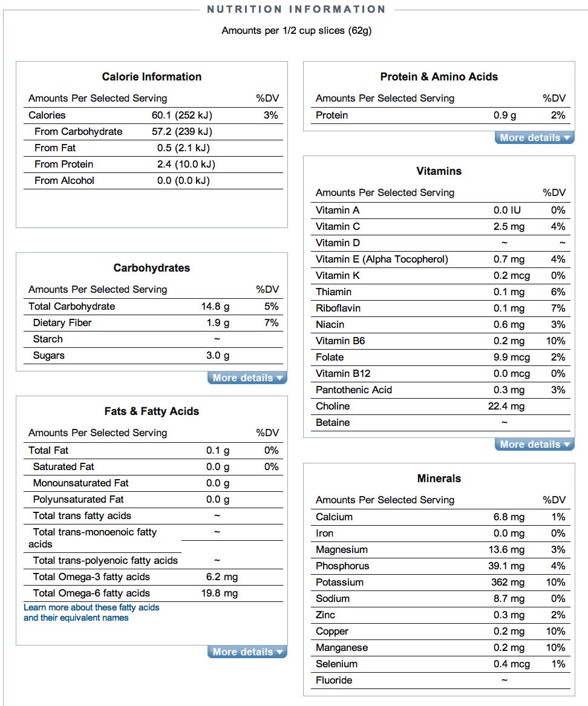The height and width of the screenshot is (706, 588).
Task: Click the Calories row label
Action: [47, 115]
